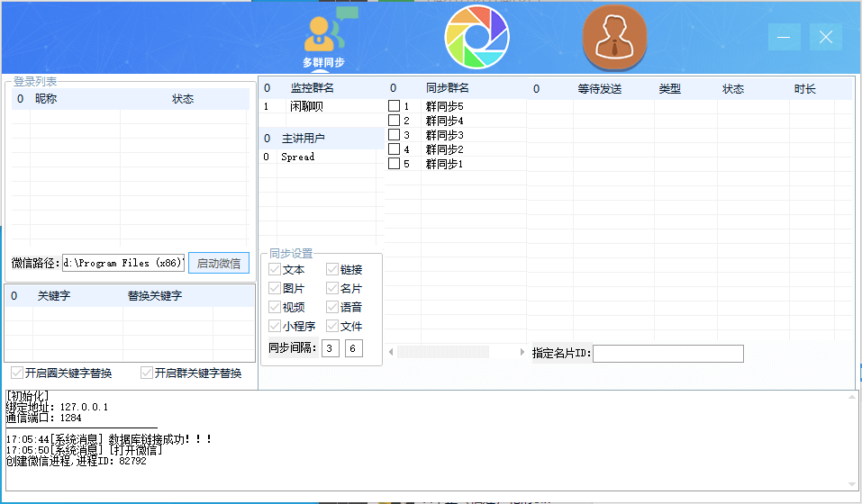
Task: Toggle the 视频 sync checkbox
Action: tap(275, 307)
